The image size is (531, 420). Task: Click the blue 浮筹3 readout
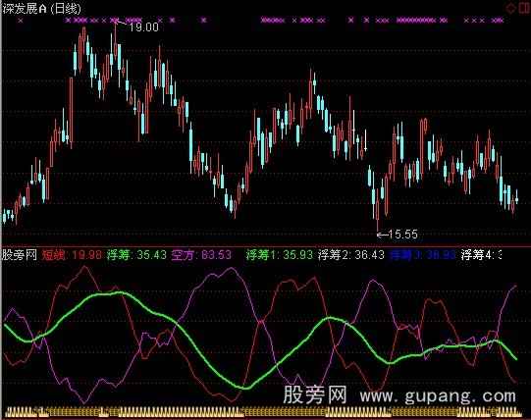(x=422, y=255)
